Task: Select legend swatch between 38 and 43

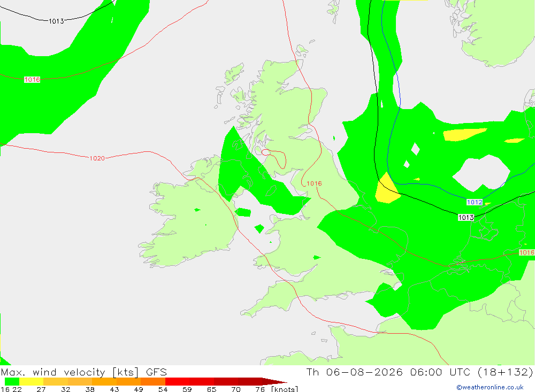Action: tap(104, 381)
